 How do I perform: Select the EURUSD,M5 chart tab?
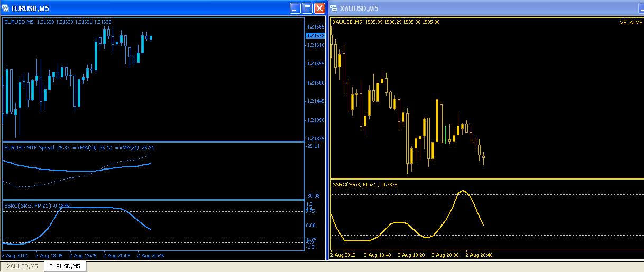65,266
